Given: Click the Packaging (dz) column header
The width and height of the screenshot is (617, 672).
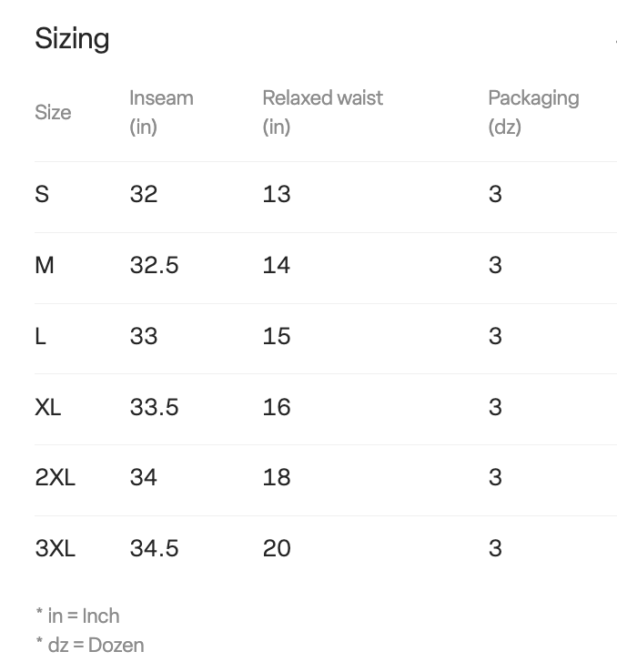Looking at the screenshot, I should click(532, 112).
